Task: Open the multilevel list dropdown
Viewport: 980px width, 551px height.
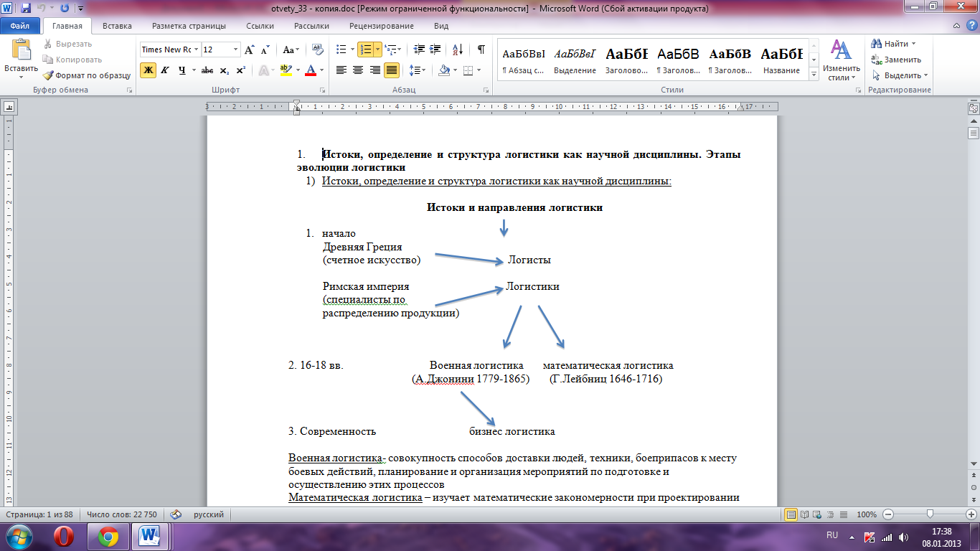Action: (x=393, y=50)
